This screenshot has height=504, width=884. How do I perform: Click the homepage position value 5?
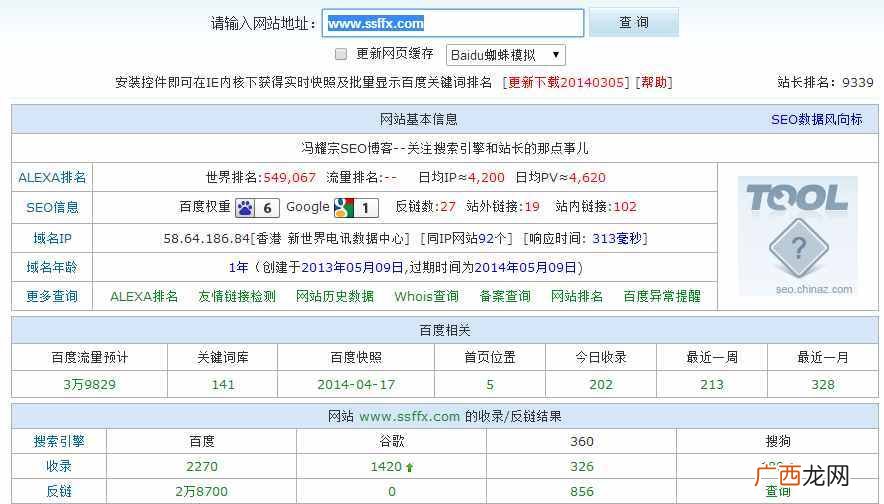pyautogui.click(x=490, y=384)
